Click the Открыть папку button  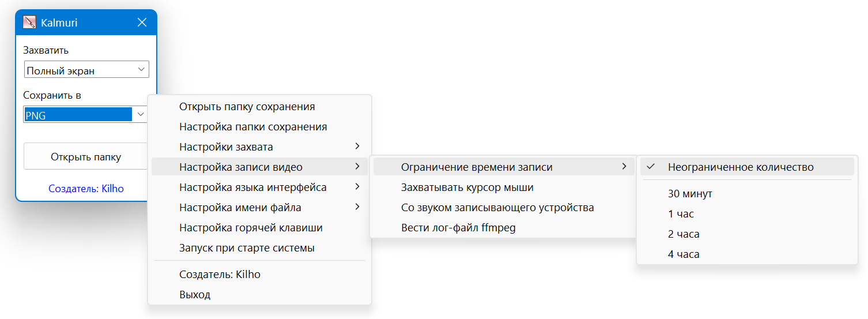click(x=85, y=157)
